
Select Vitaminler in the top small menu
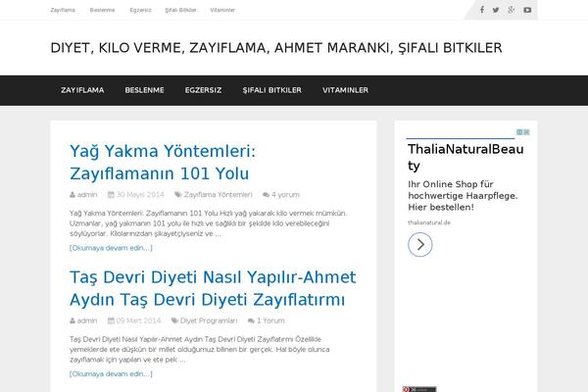click(222, 10)
